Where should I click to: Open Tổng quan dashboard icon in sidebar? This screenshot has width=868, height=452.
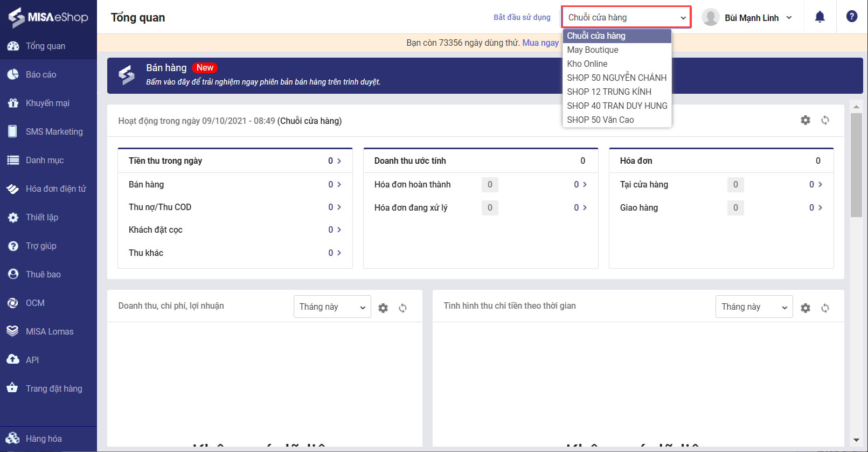click(13, 46)
